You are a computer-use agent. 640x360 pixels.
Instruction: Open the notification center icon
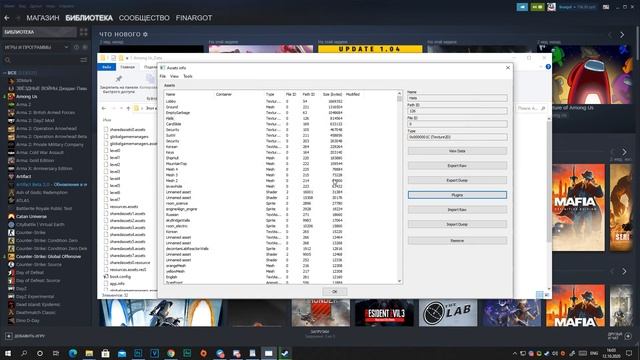click(x=629, y=353)
